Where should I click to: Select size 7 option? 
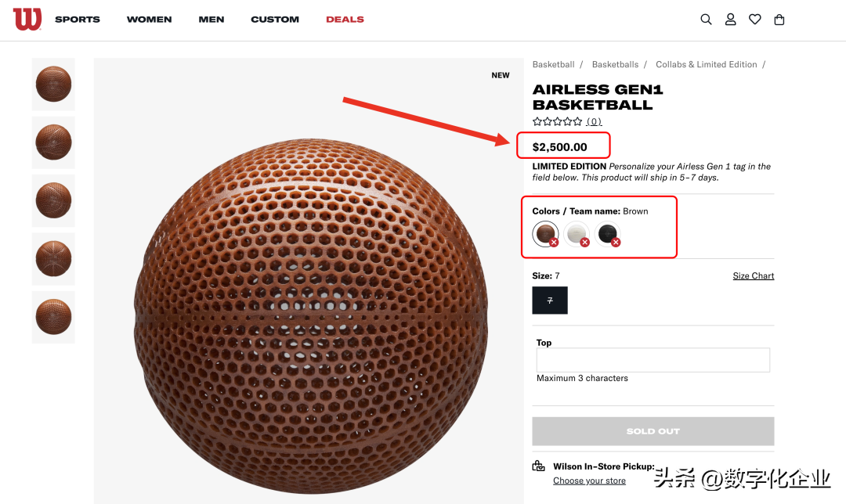click(550, 301)
